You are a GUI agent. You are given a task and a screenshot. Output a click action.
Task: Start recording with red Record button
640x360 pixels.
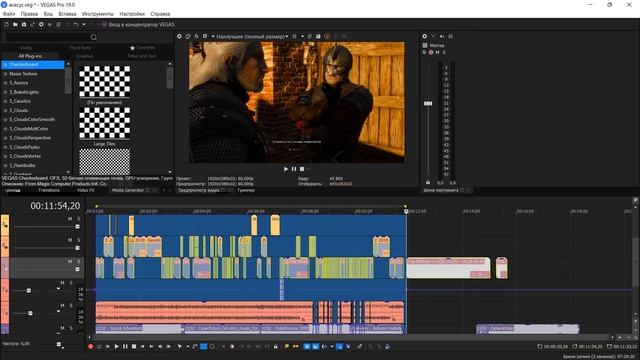click(91, 347)
